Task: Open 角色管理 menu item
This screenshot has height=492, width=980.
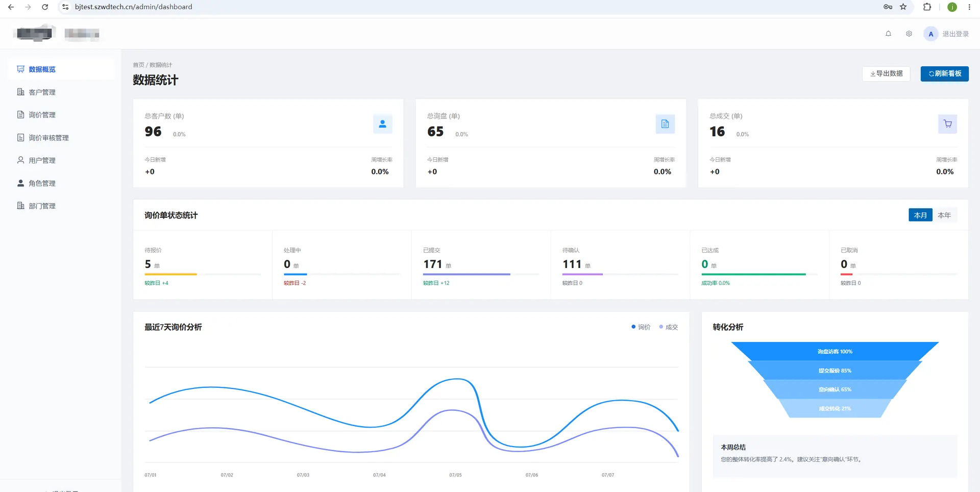Action: pyautogui.click(x=61, y=183)
